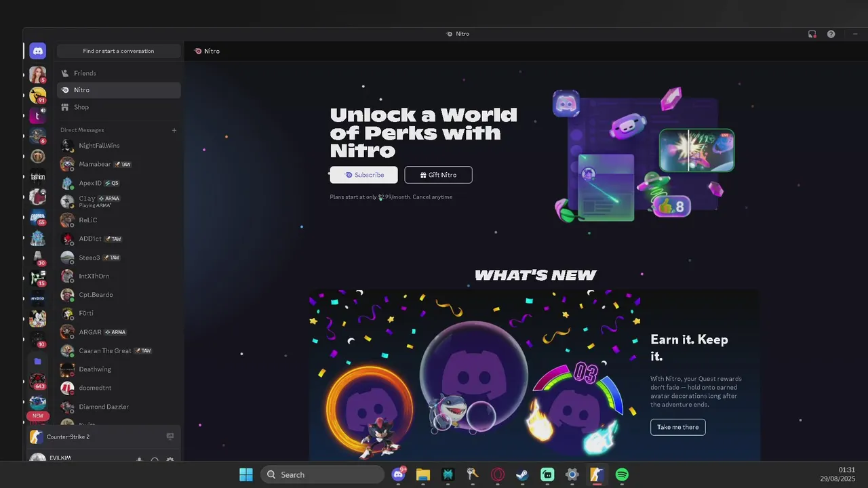Image resolution: width=868 pixels, height=488 pixels.
Task: Open File Explorer from the taskbar
Action: tap(423, 474)
